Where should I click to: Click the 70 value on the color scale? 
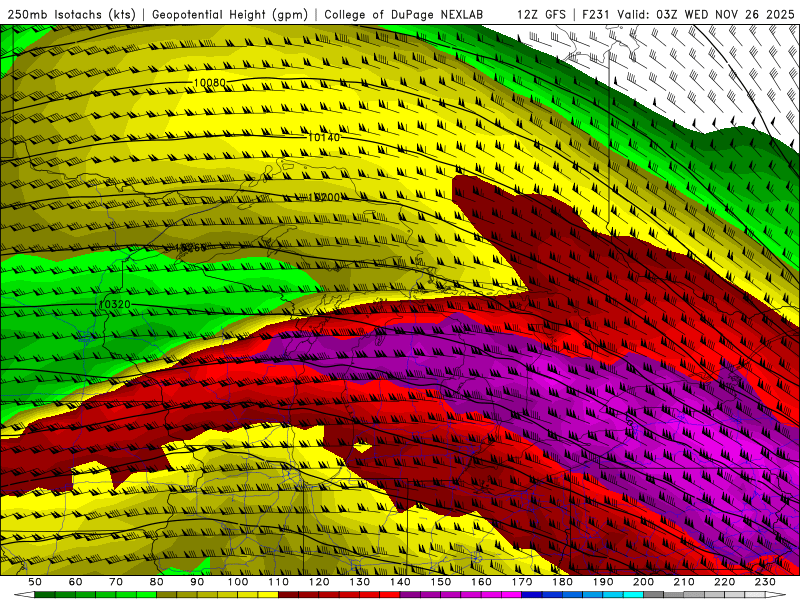click(x=116, y=582)
